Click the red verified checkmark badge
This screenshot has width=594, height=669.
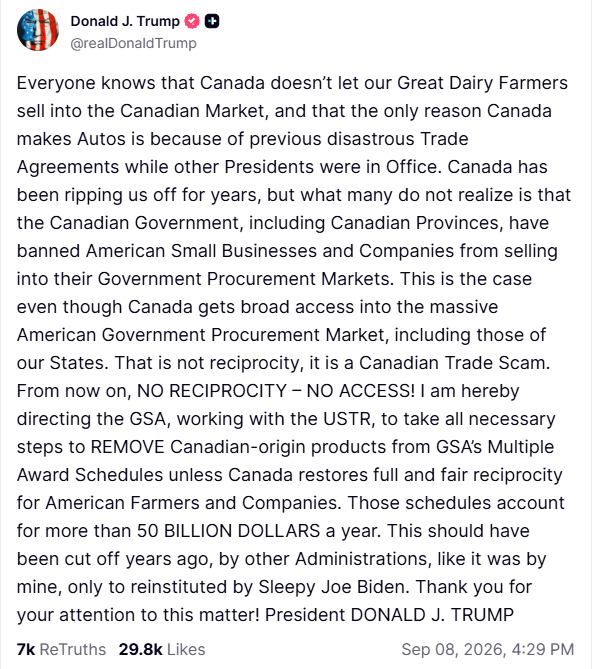pyautogui.click(x=192, y=21)
